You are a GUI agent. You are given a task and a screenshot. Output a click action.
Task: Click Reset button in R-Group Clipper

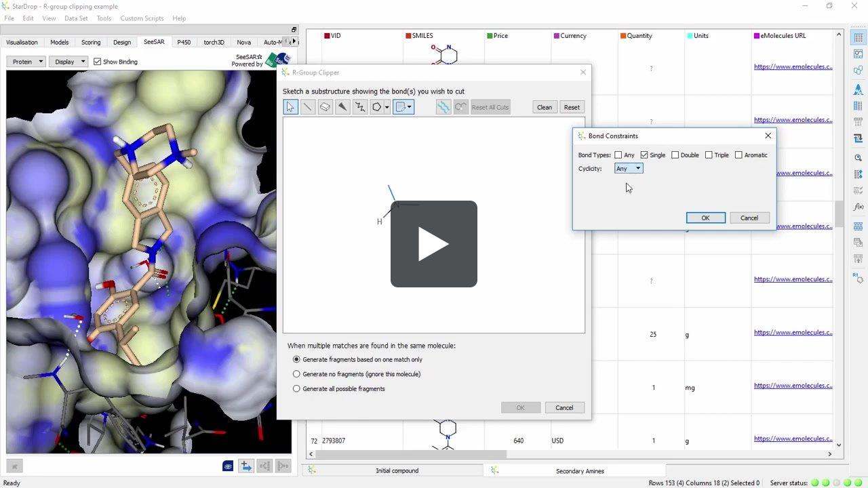click(572, 107)
